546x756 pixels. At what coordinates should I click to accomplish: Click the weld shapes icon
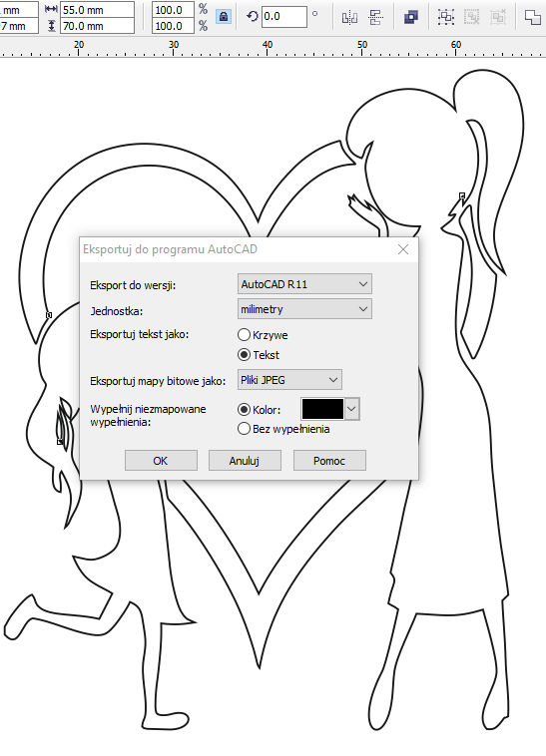tap(533, 17)
